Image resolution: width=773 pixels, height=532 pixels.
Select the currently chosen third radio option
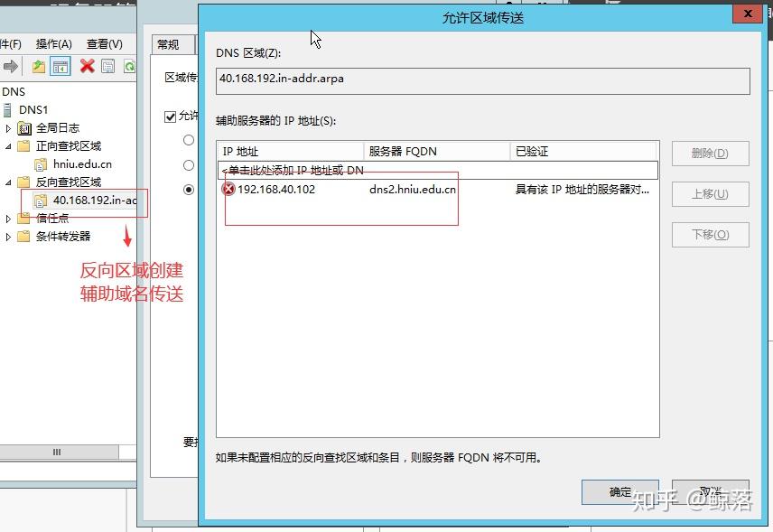[190, 190]
